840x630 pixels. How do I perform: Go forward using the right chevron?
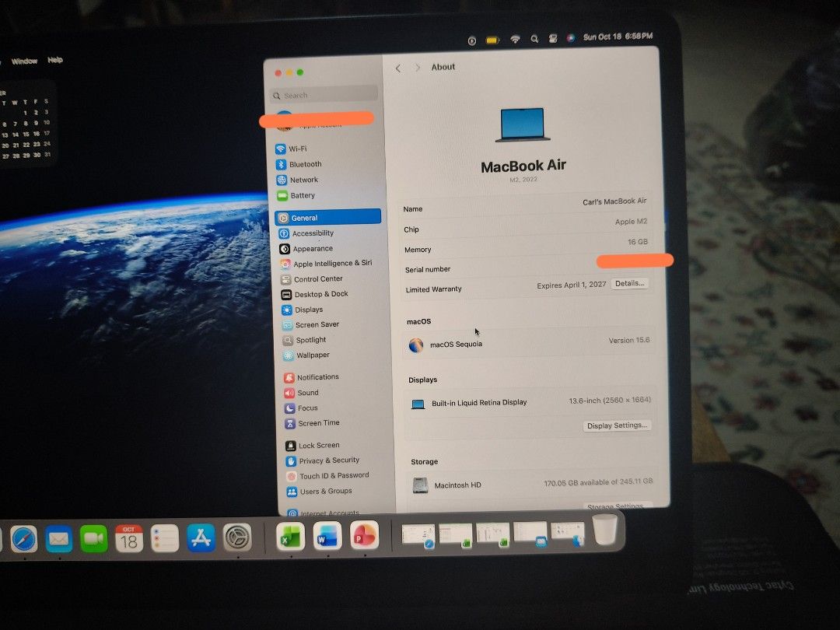(x=418, y=68)
